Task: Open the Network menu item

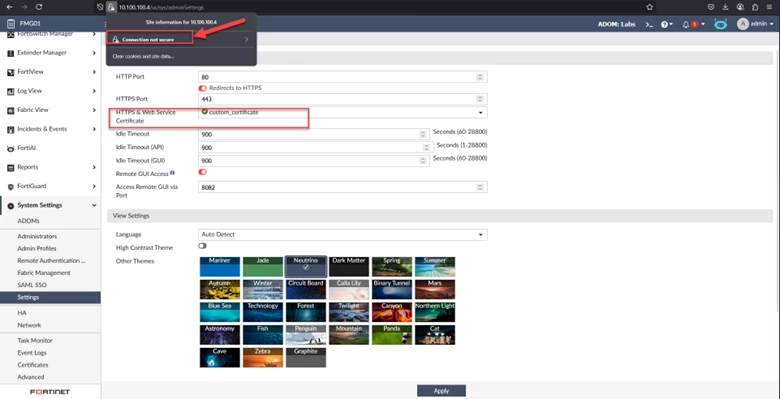Action: coord(29,325)
